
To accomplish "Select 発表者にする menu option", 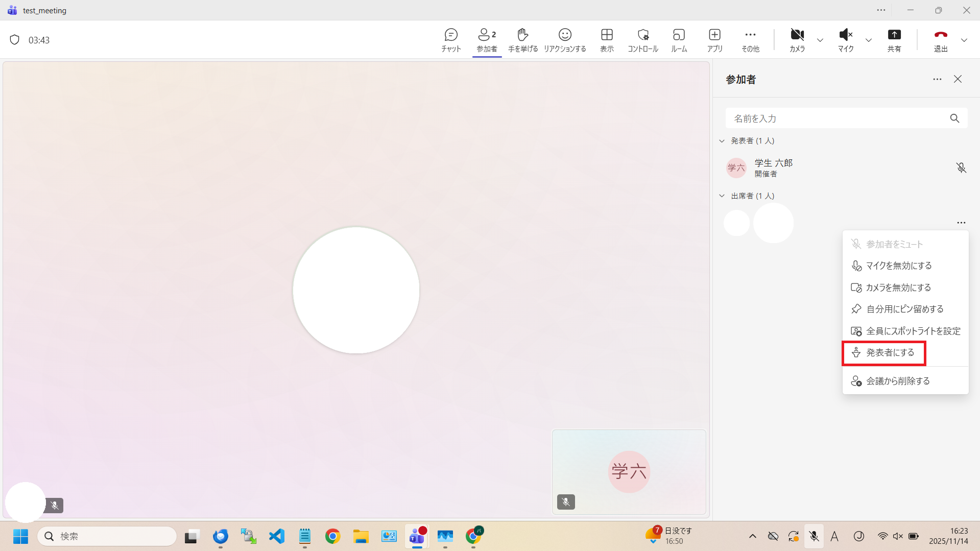I will pos(890,353).
